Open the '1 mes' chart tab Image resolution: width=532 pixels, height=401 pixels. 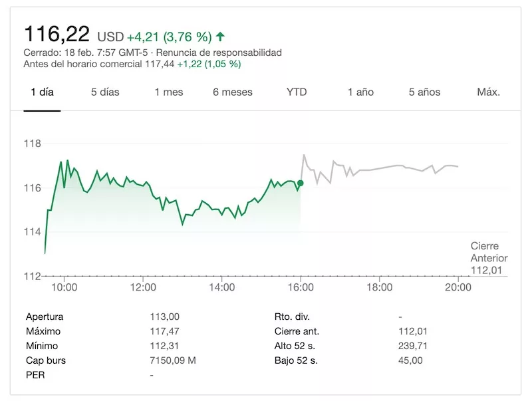click(x=169, y=92)
